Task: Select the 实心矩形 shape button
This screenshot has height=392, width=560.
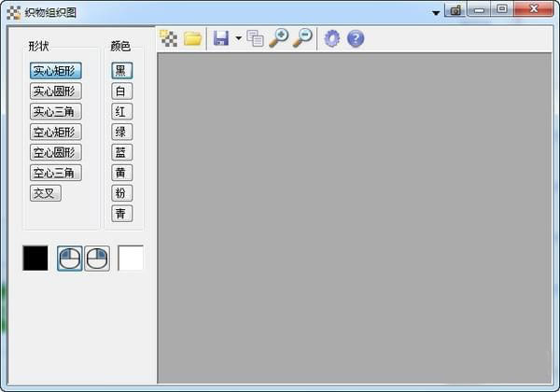Action: (56, 71)
